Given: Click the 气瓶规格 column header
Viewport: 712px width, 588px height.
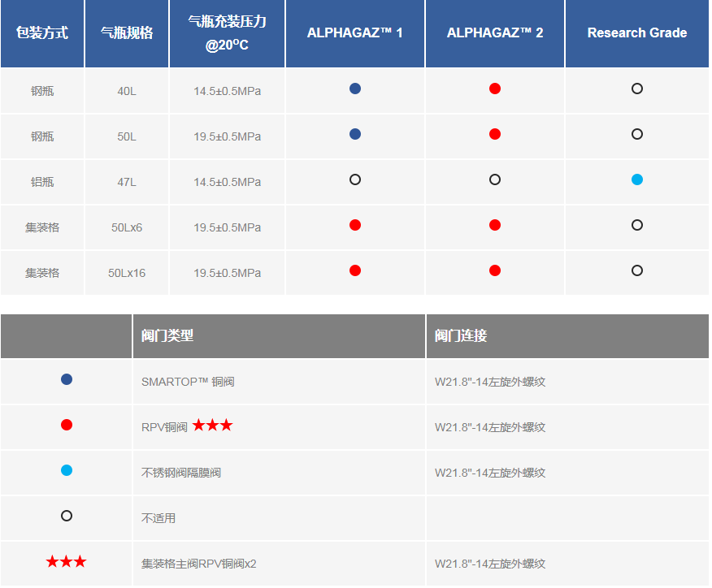Looking at the screenshot, I should coord(127,33).
